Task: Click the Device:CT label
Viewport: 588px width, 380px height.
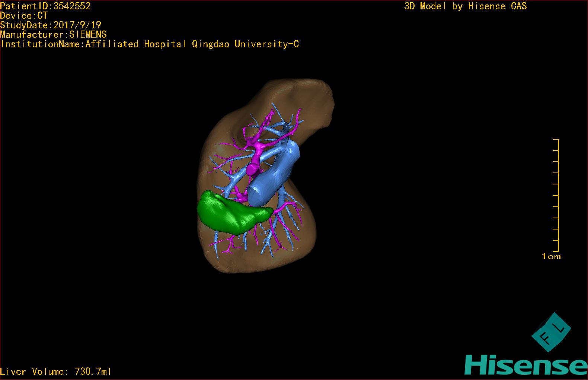Action: coord(24,16)
